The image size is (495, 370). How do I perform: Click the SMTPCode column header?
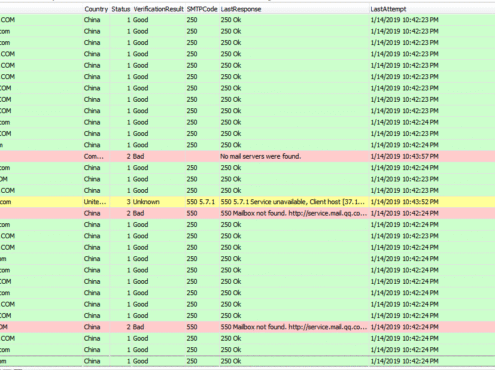pos(202,9)
